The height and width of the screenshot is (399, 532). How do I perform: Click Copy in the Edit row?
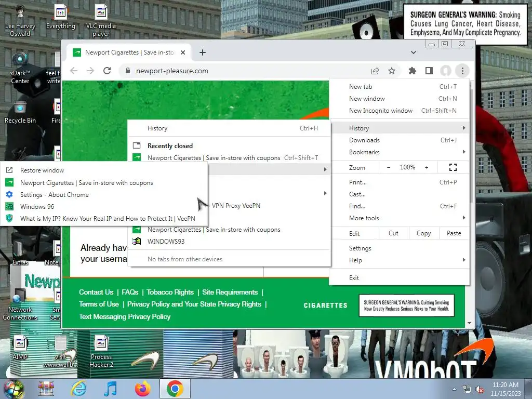click(x=424, y=233)
